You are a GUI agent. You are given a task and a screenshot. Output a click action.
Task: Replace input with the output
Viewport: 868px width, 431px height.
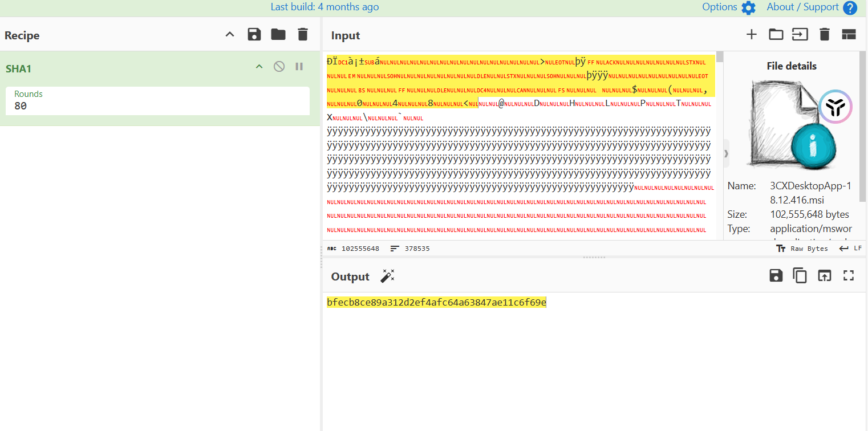[x=824, y=276]
